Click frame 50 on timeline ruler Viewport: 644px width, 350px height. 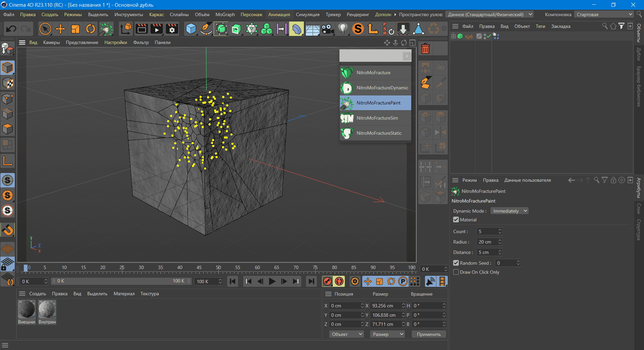[218, 268]
